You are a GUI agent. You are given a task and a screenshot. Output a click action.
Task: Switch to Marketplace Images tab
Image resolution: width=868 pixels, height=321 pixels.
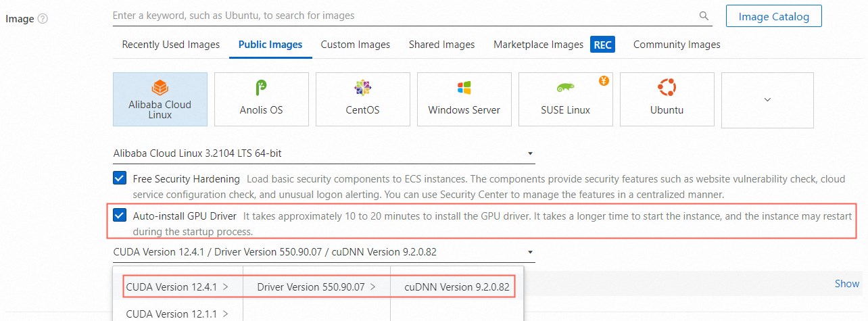click(x=538, y=45)
